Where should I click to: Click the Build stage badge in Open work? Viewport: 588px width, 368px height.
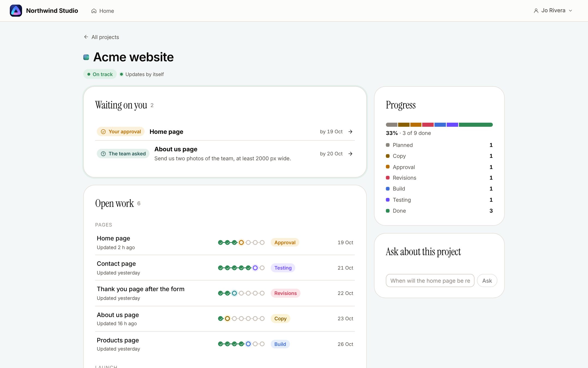tap(280, 344)
